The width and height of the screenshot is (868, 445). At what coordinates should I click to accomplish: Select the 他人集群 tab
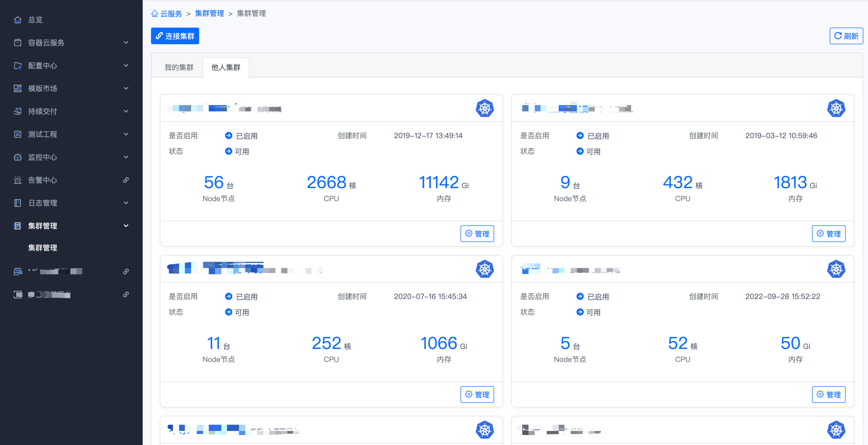tap(226, 67)
